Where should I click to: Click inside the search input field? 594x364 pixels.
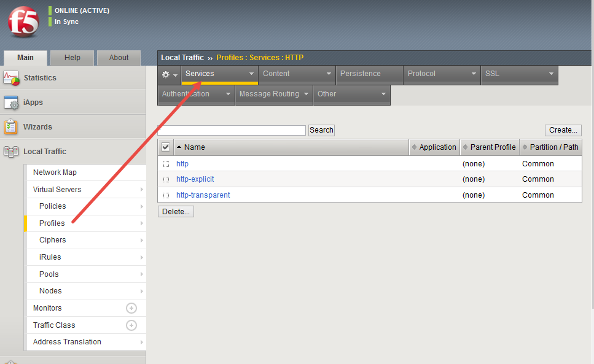click(x=232, y=130)
